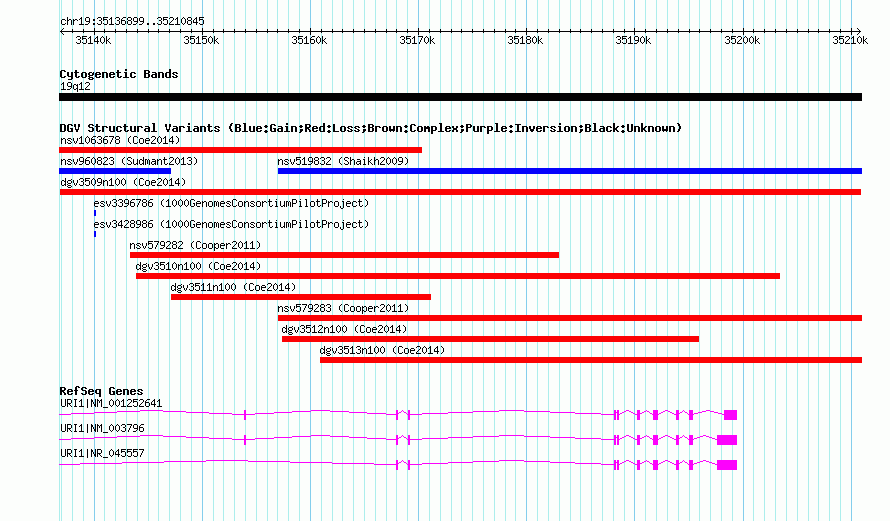Screen dimensions: 890x521
Task: Click the chr19:35136899..35210845 coordinate label
Action: coord(132,21)
